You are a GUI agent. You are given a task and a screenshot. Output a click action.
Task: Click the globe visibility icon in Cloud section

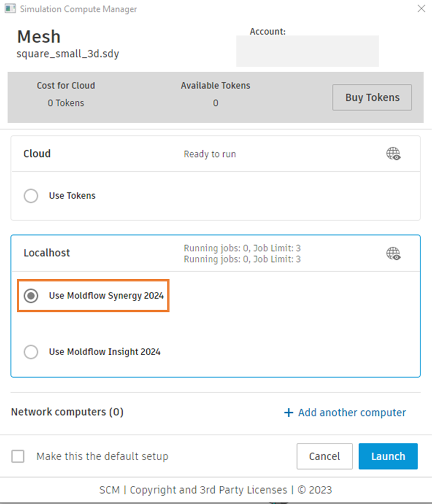pos(393,153)
